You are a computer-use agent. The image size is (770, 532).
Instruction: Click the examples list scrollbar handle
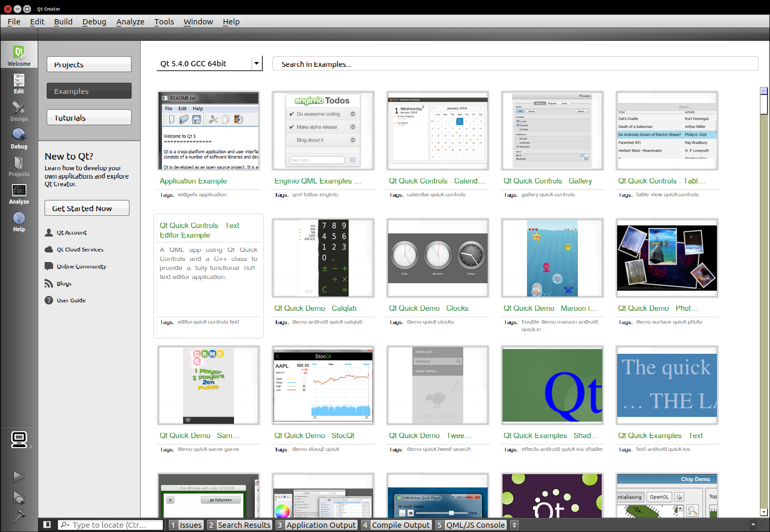[x=764, y=104]
